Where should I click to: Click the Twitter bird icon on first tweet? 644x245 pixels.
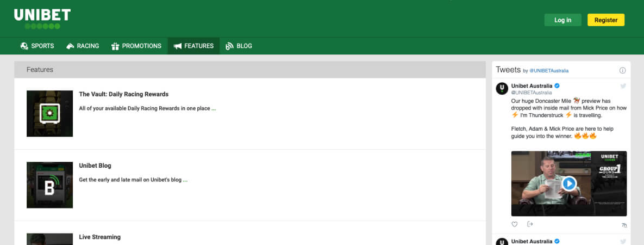coord(623,85)
